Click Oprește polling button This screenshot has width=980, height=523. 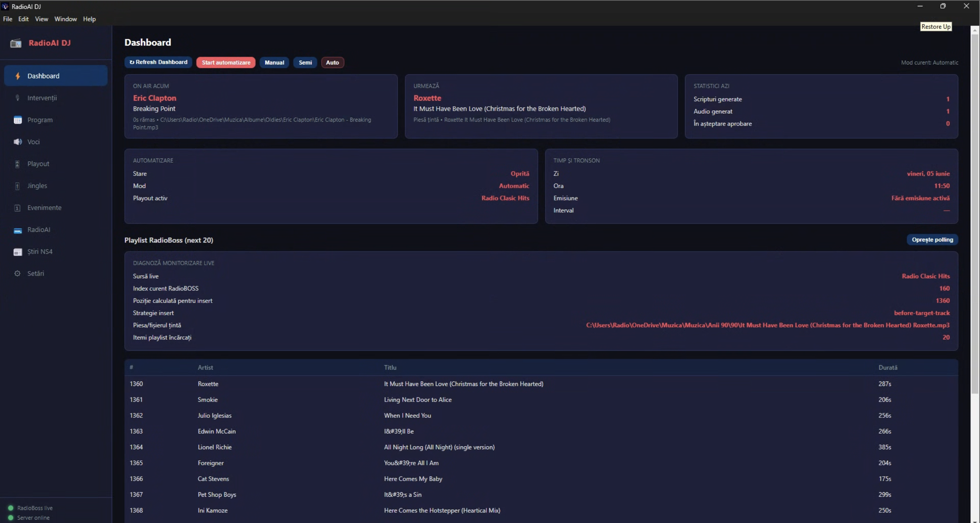tap(933, 240)
